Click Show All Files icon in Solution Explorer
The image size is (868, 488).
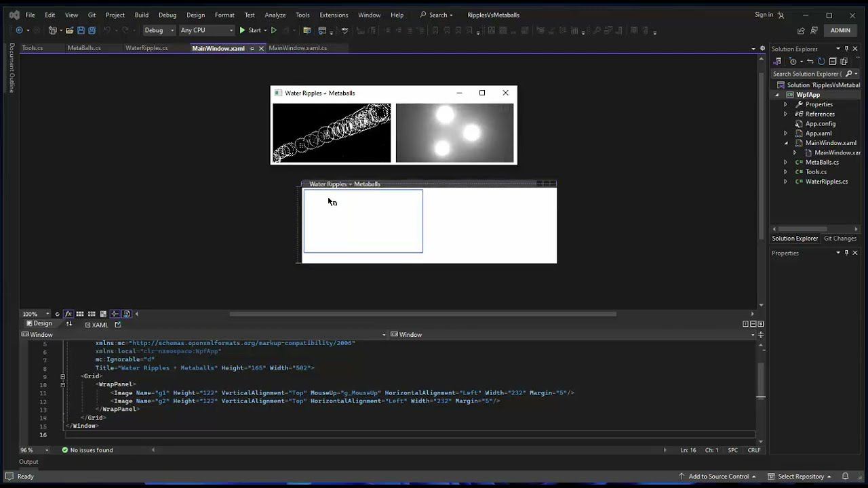[844, 62]
